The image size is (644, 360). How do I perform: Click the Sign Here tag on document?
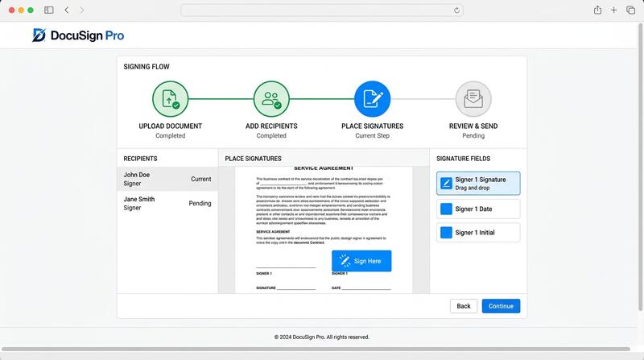(361, 261)
